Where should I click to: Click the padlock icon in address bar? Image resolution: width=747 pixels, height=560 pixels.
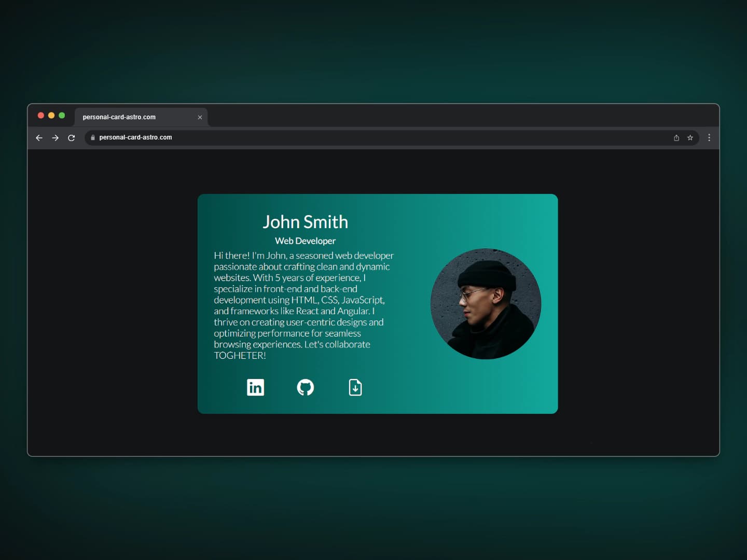coord(92,137)
